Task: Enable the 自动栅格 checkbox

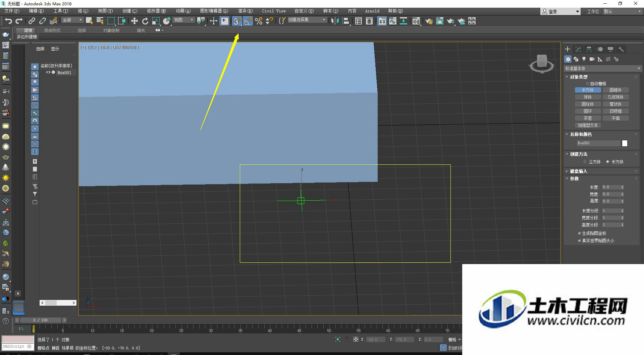Action: [587, 84]
